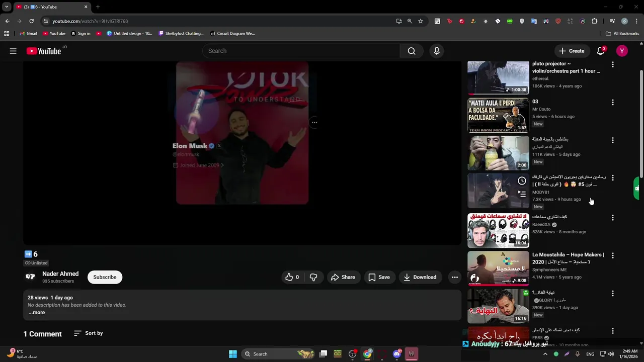Open YouTube bookmark in bookmarks bar

point(54,34)
